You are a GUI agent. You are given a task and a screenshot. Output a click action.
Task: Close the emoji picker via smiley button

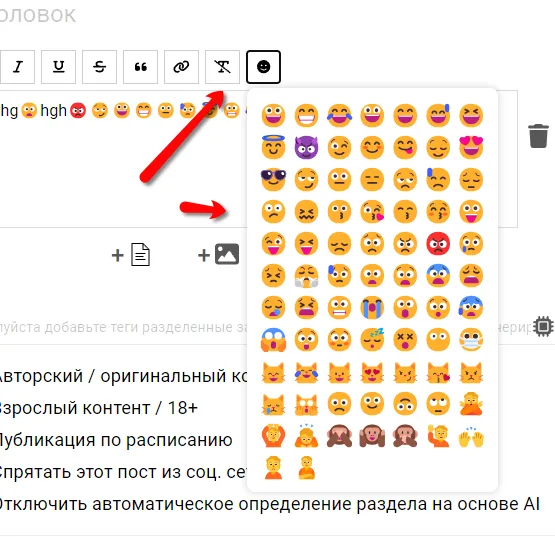click(x=263, y=67)
